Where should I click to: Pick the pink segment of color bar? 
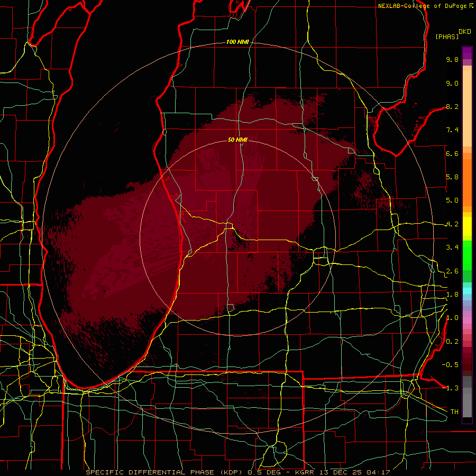click(467, 321)
